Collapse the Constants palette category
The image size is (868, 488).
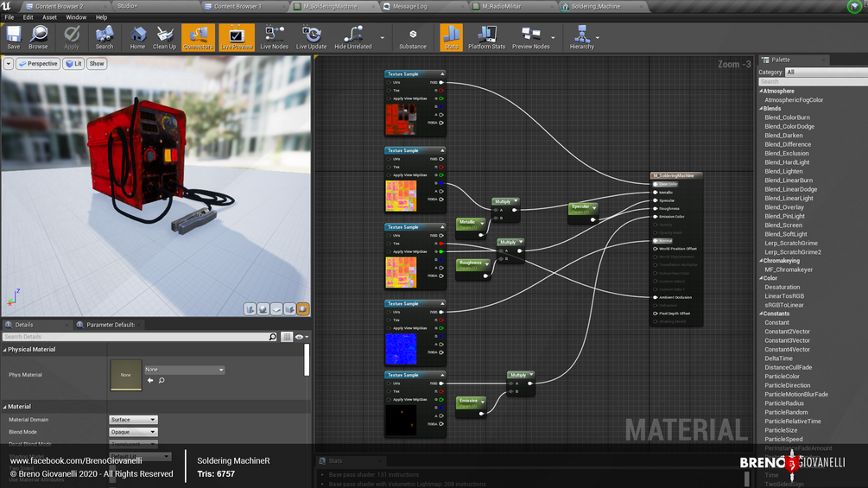pos(761,314)
